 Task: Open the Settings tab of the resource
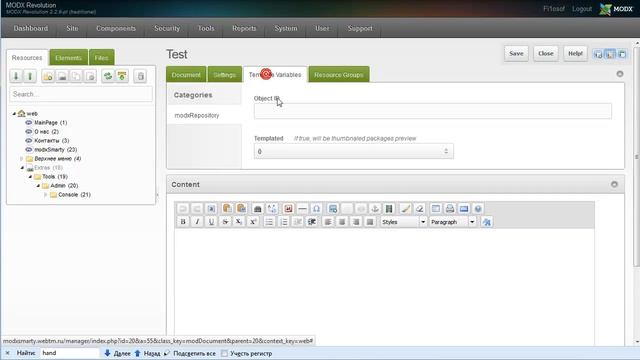pos(224,75)
